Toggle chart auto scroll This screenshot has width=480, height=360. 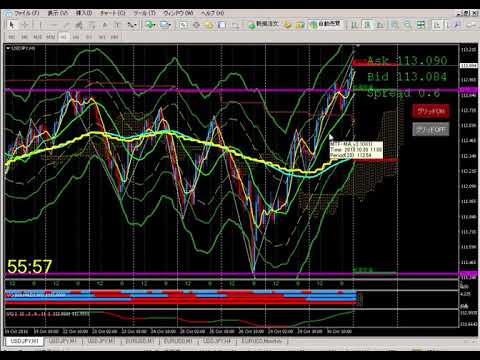tap(437, 25)
